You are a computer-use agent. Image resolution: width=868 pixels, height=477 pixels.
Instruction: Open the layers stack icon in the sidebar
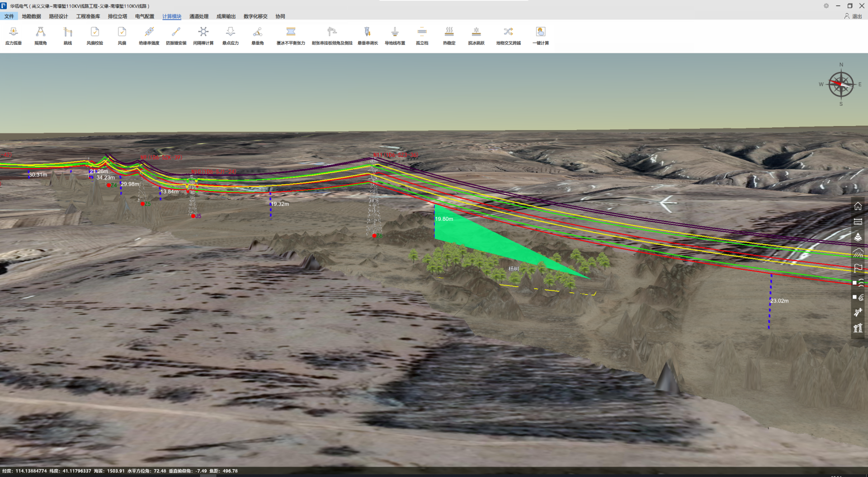coord(858,237)
